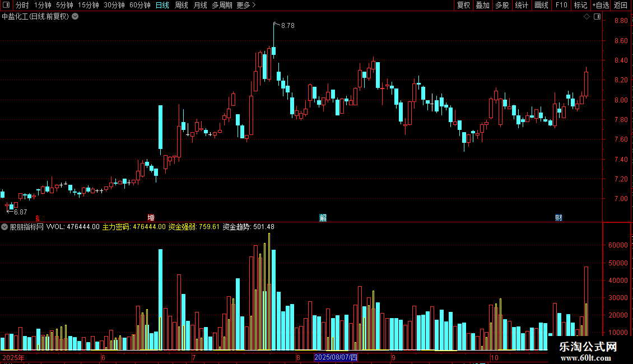Screen dimensions: 633x364
Task: Open the 多周期 multi-period view
Action: 222,5
